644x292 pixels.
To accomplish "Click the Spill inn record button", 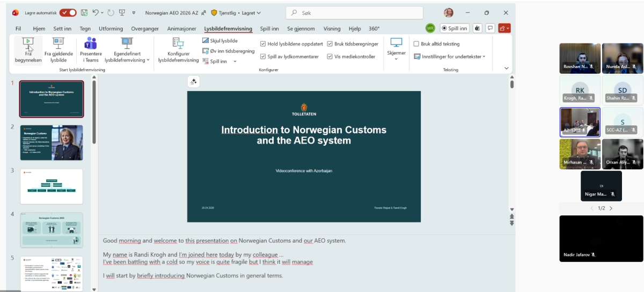I will [x=455, y=28].
